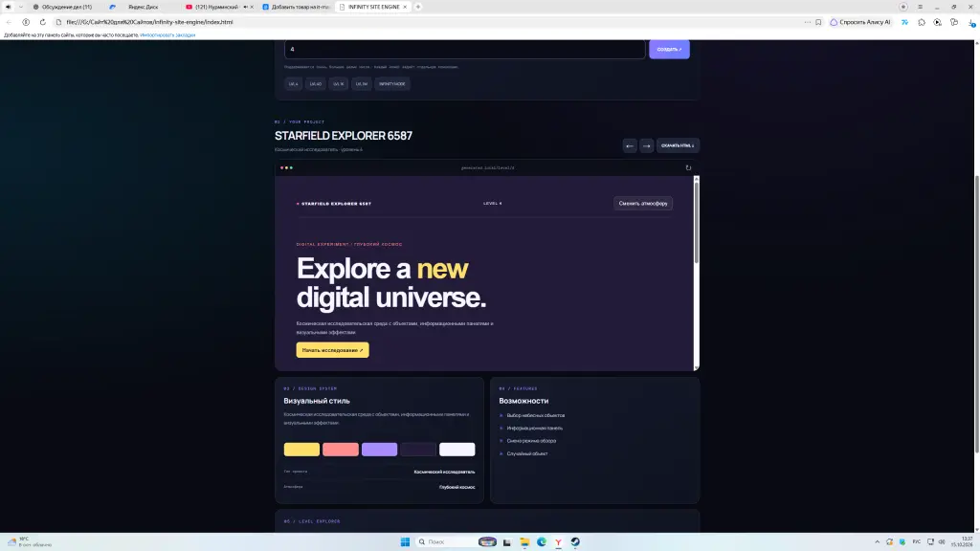980x551 pixels.
Task: Click the Выбор небесных объектов feature item
Action: coord(536,415)
